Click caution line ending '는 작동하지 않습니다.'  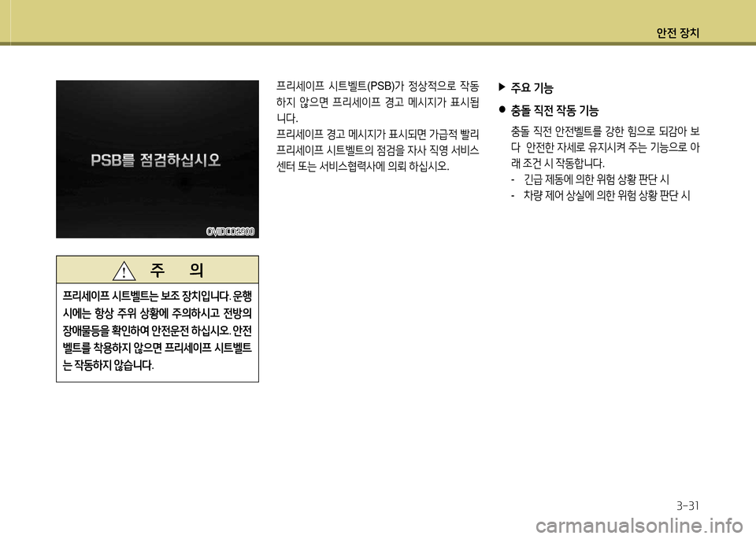point(109,365)
